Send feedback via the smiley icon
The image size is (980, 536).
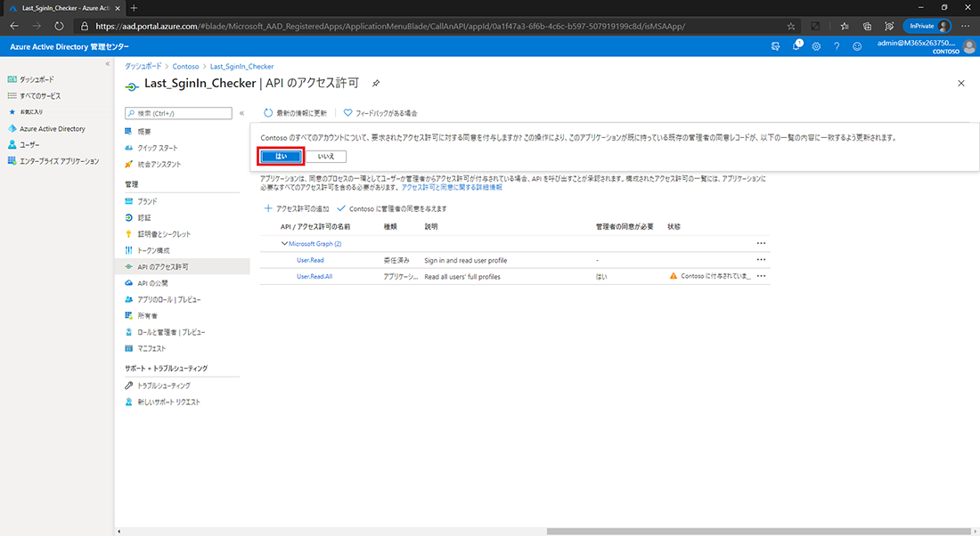(857, 46)
